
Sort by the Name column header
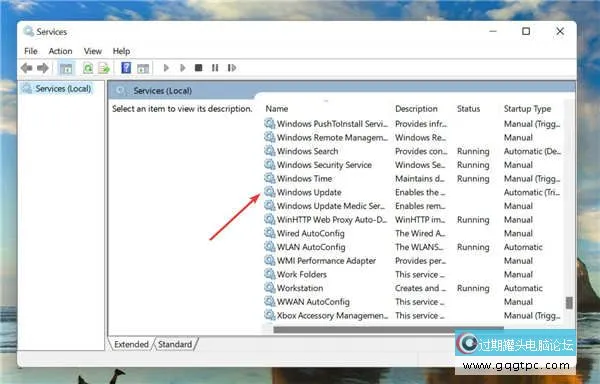coord(277,109)
